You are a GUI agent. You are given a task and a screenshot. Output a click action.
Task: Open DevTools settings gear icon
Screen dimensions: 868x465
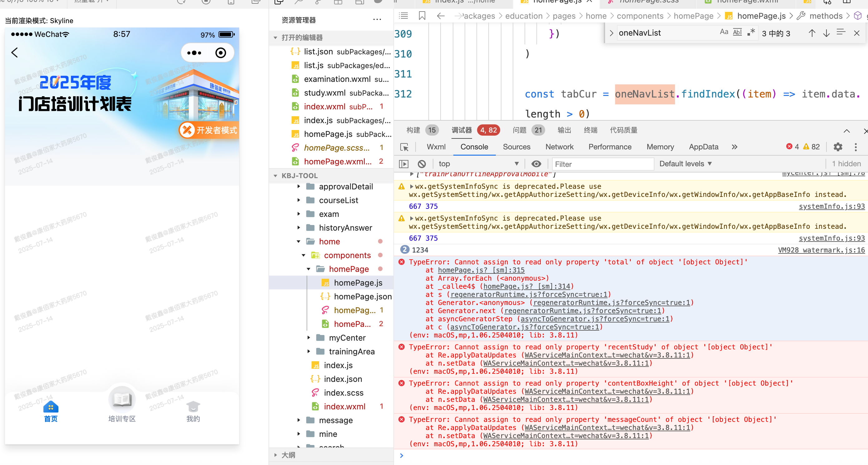(x=838, y=147)
